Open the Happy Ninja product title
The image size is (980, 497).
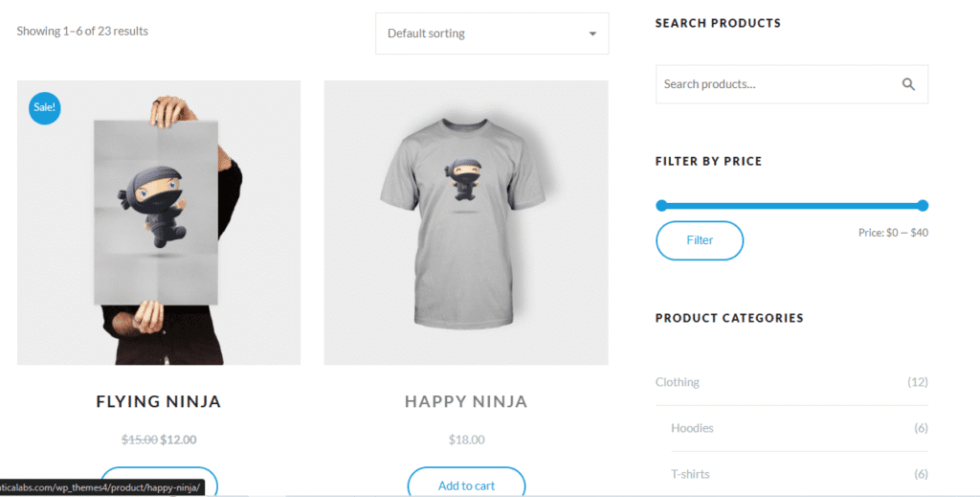pos(466,402)
